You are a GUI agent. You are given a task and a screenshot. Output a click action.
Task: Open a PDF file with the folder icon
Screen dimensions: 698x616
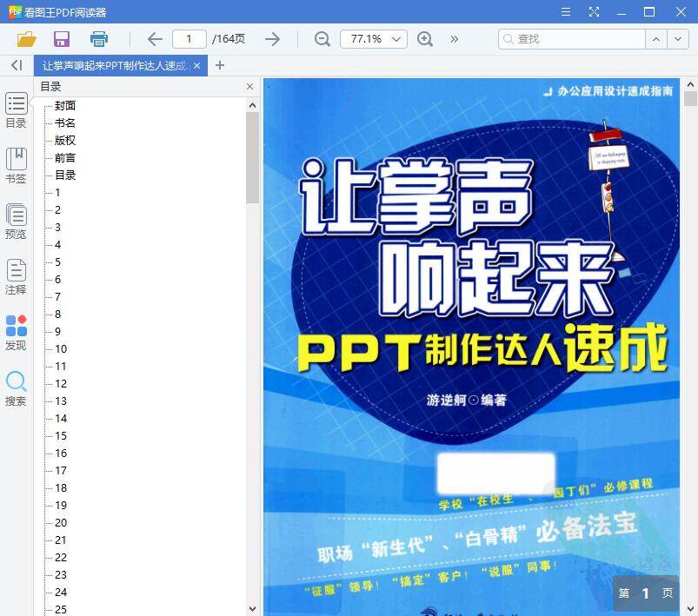click(x=26, y=39)
